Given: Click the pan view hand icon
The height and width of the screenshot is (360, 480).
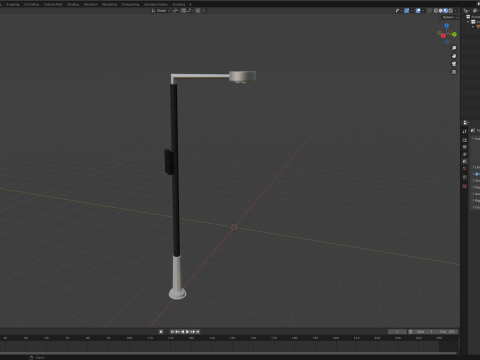Looking at the screenshot, I should click(x=454, y=56).
